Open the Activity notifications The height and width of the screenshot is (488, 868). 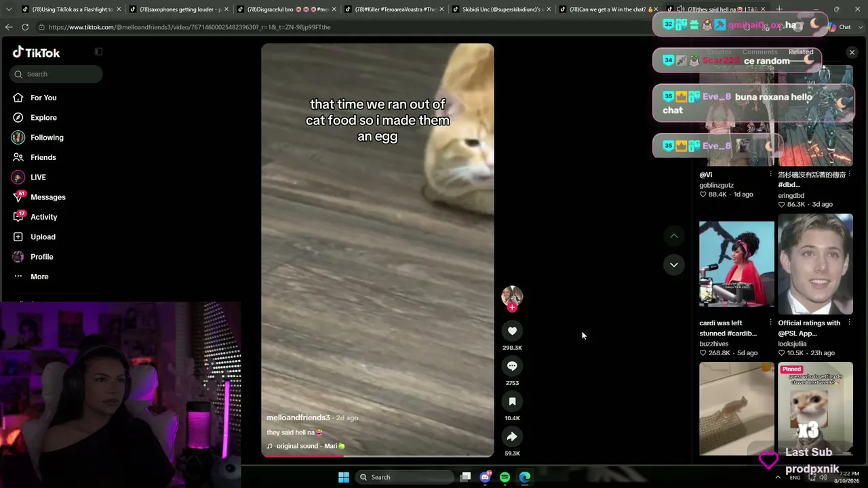click(x=43, y=217)
